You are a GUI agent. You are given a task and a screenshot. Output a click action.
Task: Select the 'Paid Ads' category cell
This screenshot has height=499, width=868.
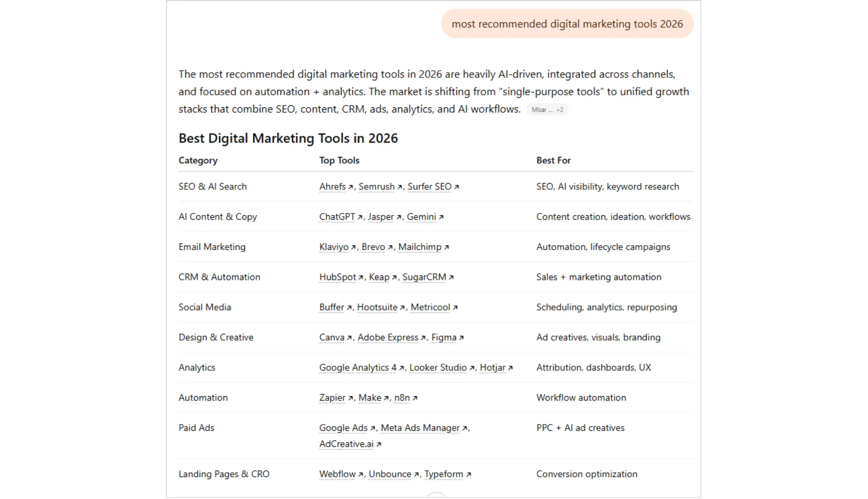(196, 428)
